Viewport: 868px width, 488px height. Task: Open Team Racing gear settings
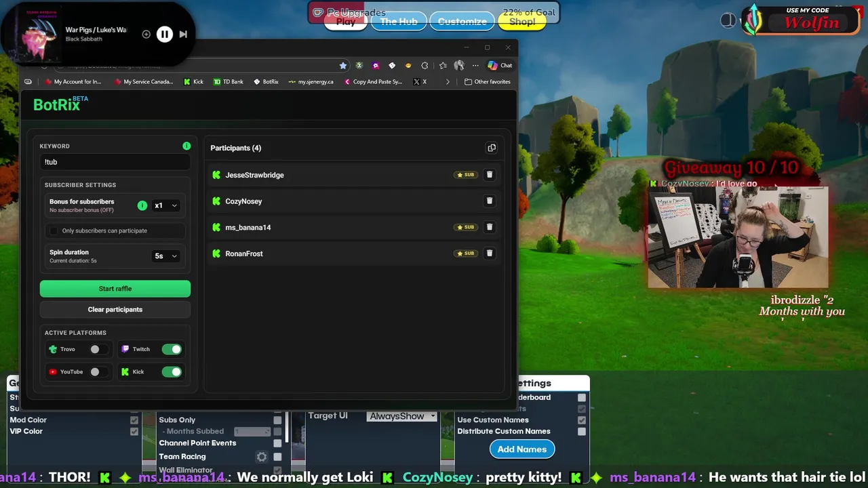pos(261,457)
